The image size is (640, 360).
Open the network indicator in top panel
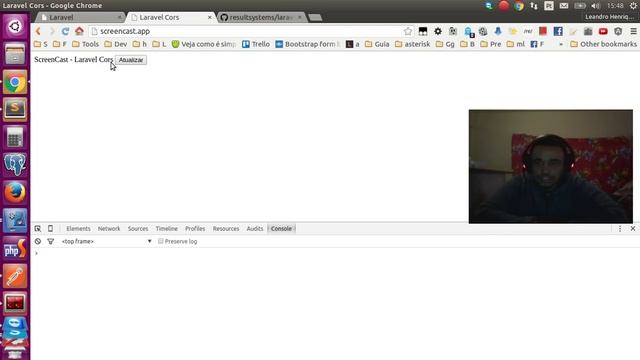click(x=534, y=6)
